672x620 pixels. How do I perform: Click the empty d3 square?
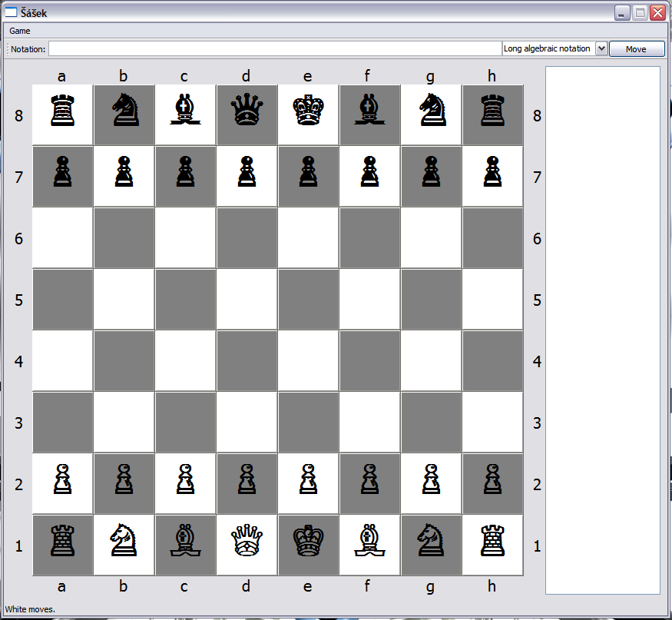click(x=247, y=423)
